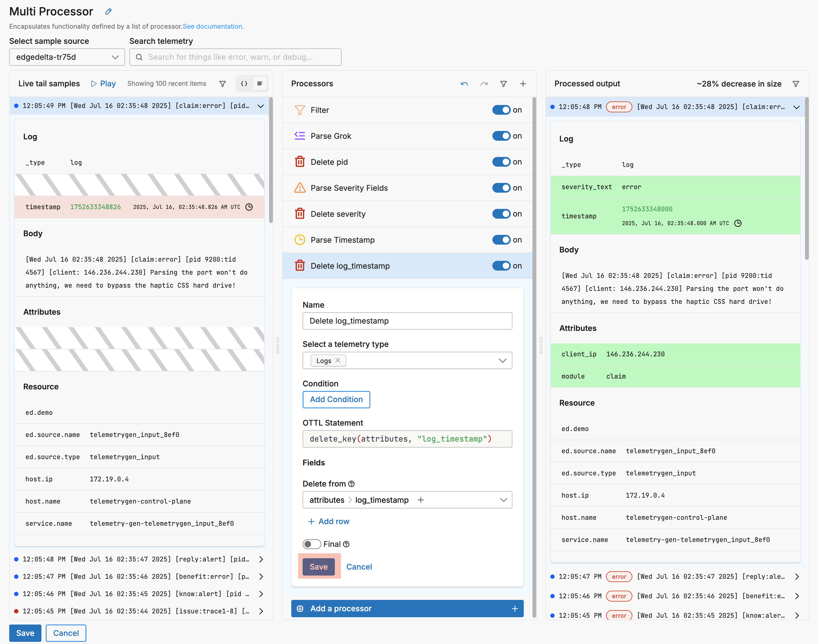This screenshot has height=644, width=818.
Task: Click the Processed output filter icon
Action: point(796,84)
